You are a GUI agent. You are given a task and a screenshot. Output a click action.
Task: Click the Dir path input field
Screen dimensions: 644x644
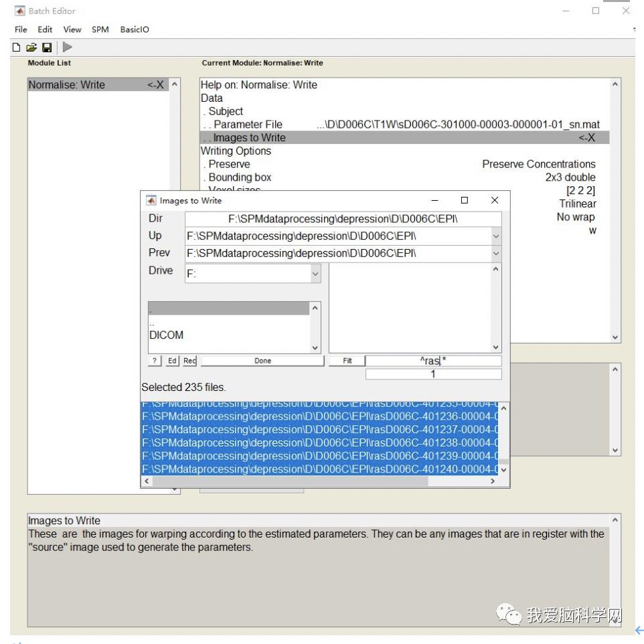(x=343, y=219)
